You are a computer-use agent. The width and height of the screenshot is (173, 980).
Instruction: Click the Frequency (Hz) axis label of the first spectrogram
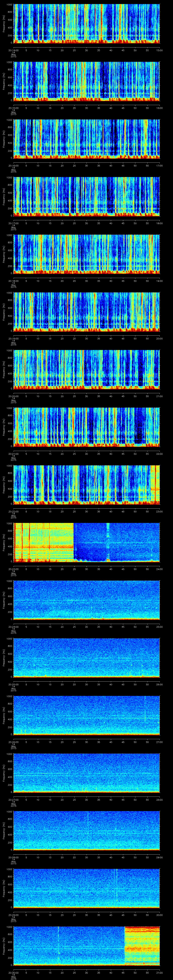4,24
